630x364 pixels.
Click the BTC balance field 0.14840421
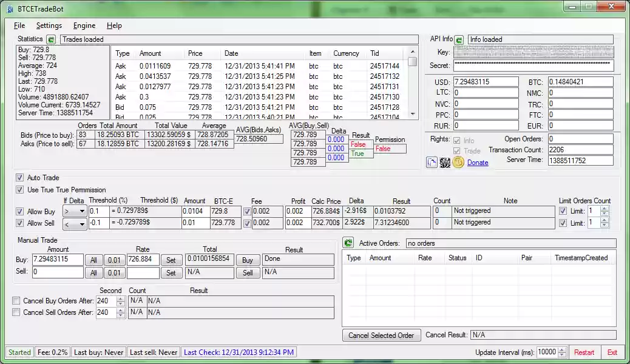(x=581, y=82)
